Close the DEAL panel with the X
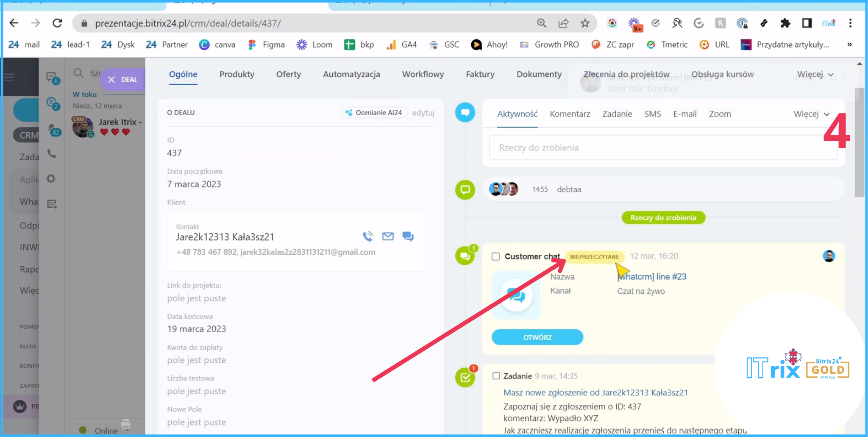This screenshot has width=868, height=437. 111,80
